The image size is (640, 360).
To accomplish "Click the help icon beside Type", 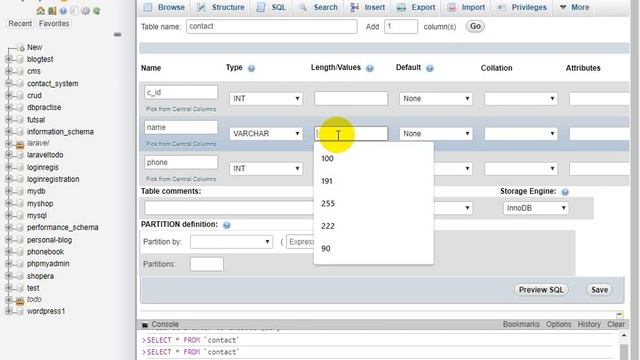I will click(251, 68).
